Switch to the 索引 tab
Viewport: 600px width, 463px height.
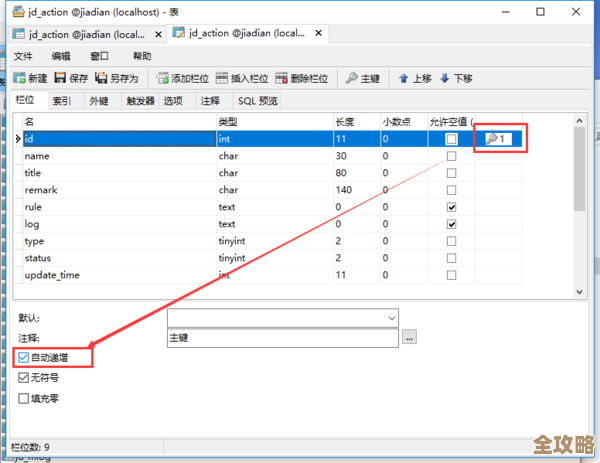tap(62, 100)
